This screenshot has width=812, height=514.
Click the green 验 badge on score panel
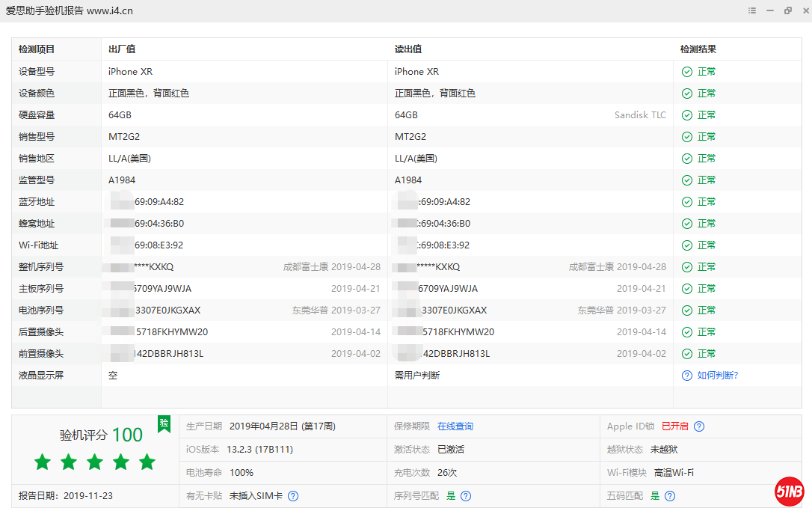tap(164, 423)
